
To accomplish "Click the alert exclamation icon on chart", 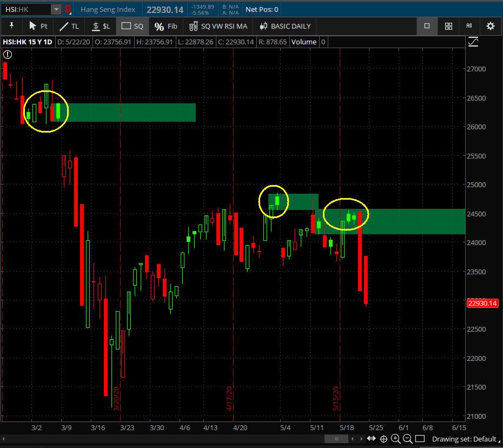I will pos(8,54).
